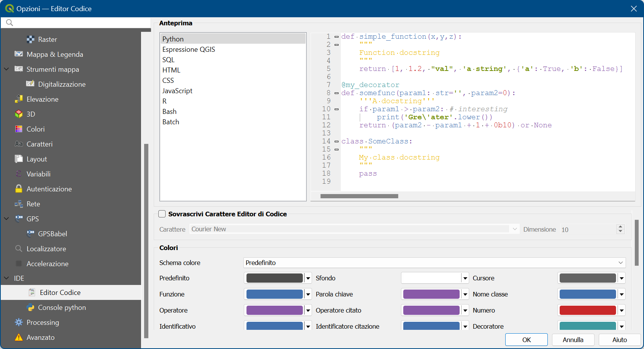Screen dimensions: 644x349
Task: Click the Elevazione icon
Action: [x=19, y=99]
